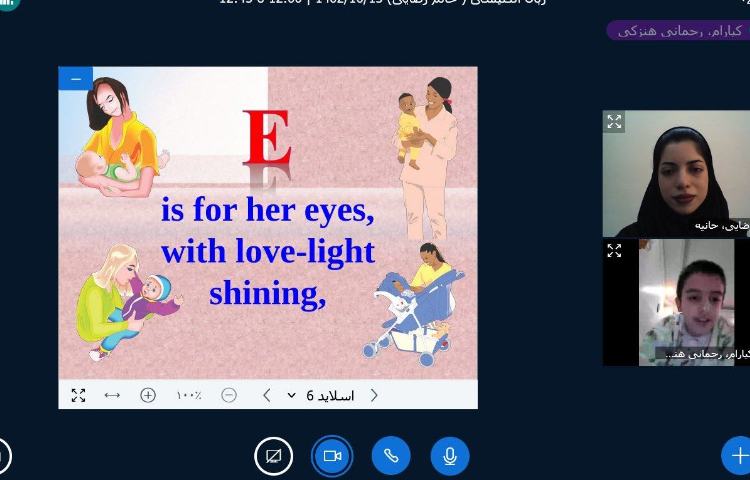Image resolution: width=750 pixels, height=480 pixels.
Task: Expand the top webcam to fullscreen
Action: 614,122
